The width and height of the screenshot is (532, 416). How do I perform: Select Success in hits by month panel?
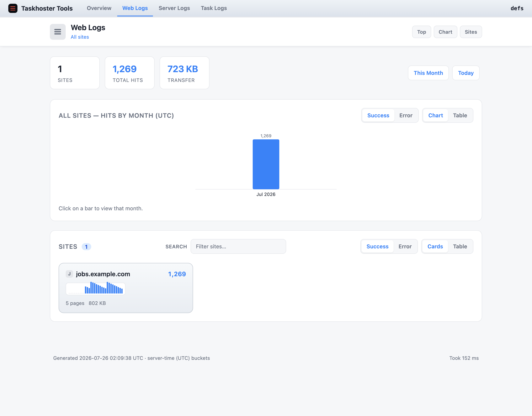pyautogui.click(x=378, y=115)
